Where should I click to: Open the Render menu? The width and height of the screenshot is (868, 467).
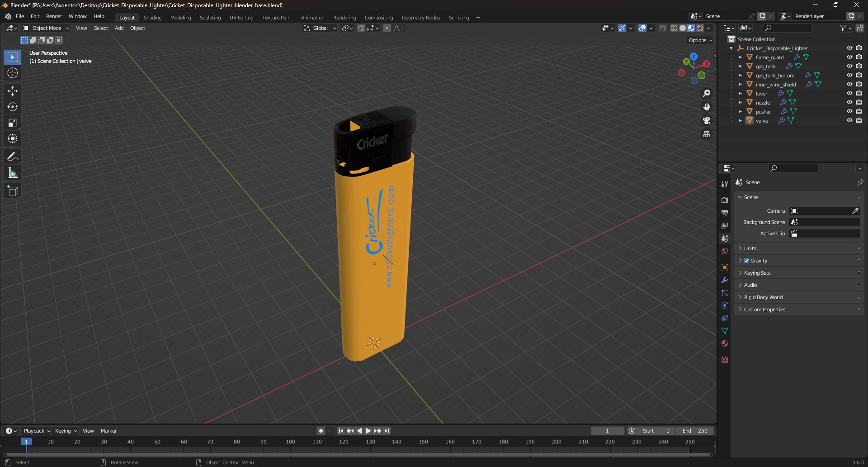pos(54,16)
